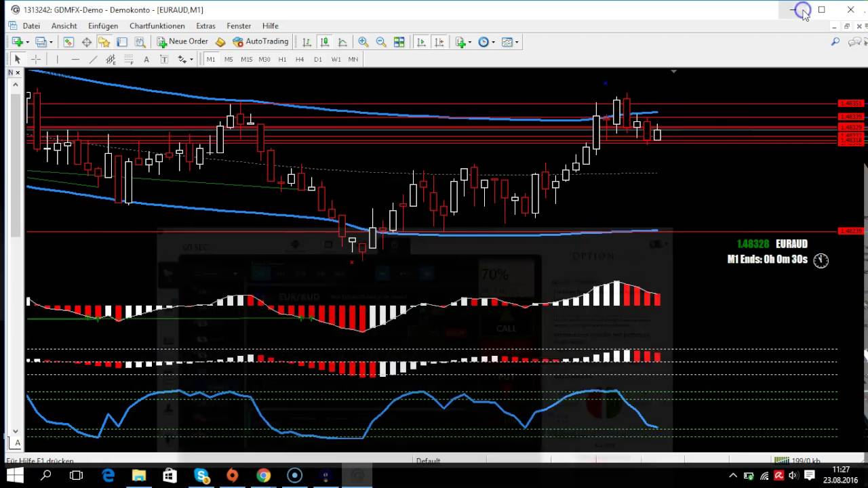This screenshot has width=868, height=488.
Task: Open Chrome from the Windows taskbar
Action: [x=263, y=475]
